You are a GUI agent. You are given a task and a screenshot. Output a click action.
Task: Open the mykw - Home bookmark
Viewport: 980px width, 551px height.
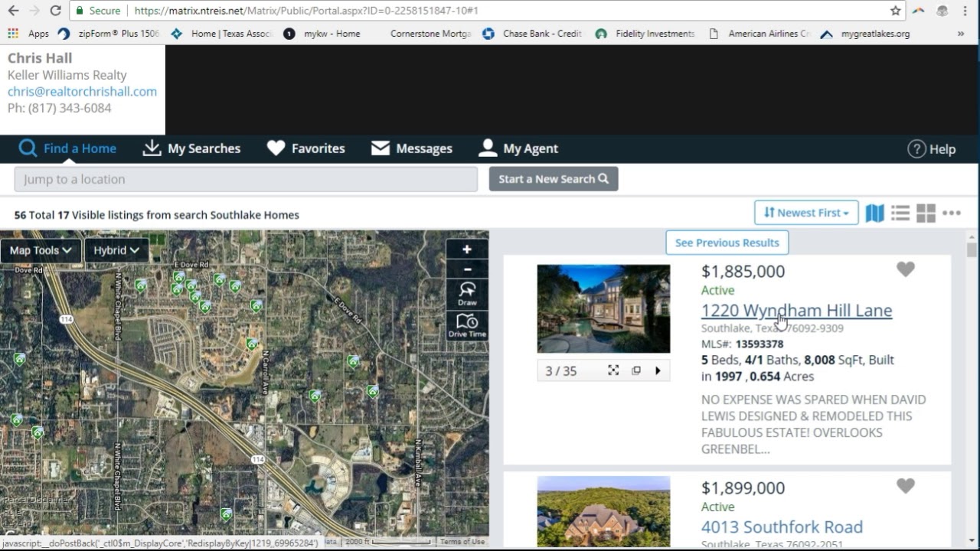(322, 34)
